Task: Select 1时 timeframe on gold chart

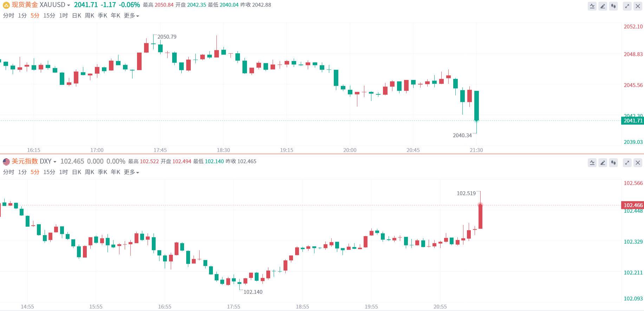Action: point(64,15)
